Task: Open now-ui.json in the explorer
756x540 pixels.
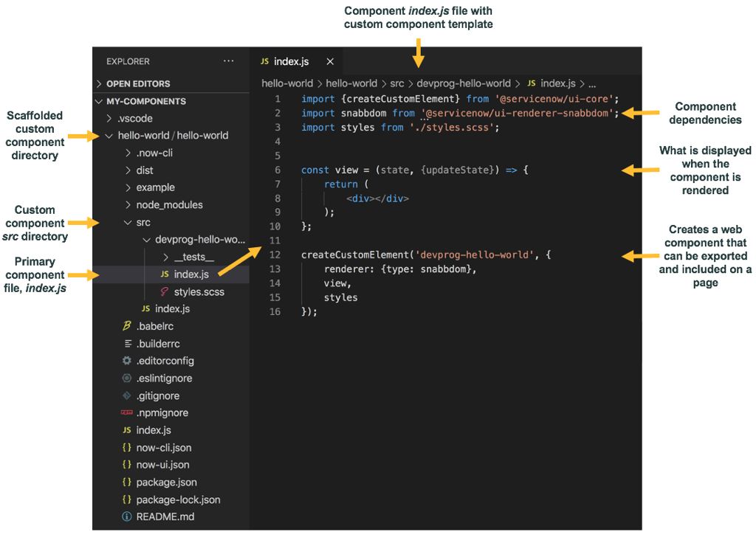Action: click(162, 465)
